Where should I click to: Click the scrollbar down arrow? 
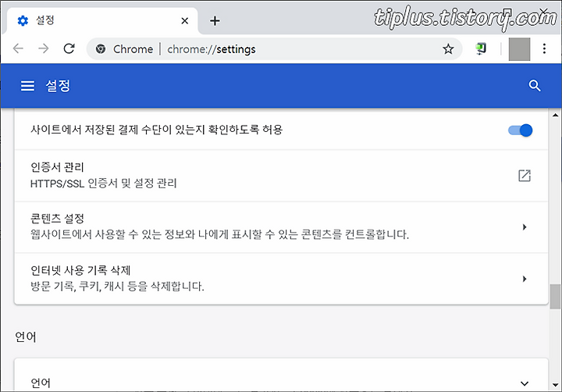tap(555, 385)
